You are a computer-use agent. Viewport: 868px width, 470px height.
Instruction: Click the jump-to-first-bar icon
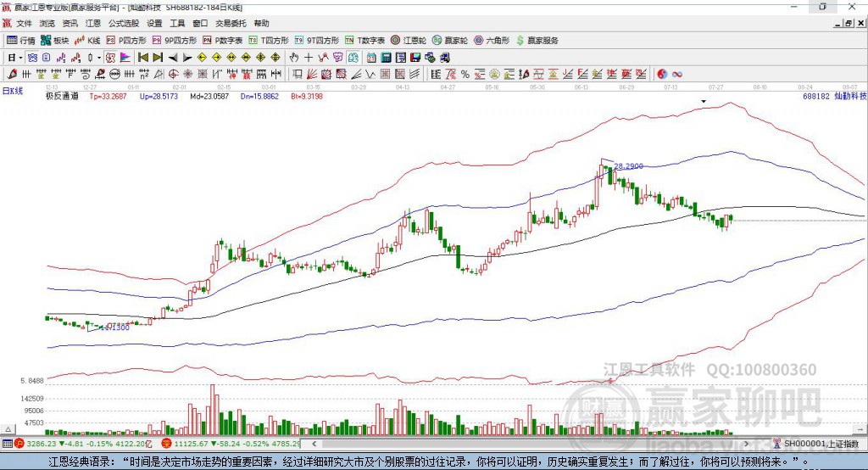pyautogui.click(x=143, y=58)
